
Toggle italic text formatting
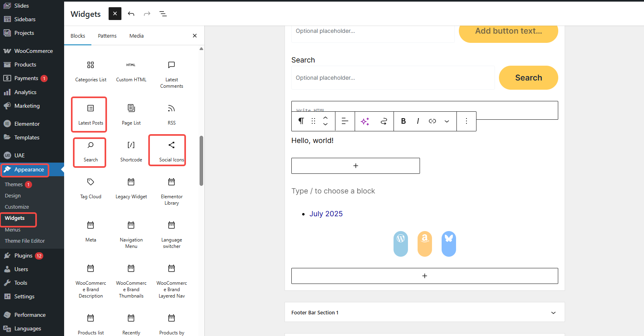tap(418, 121)
